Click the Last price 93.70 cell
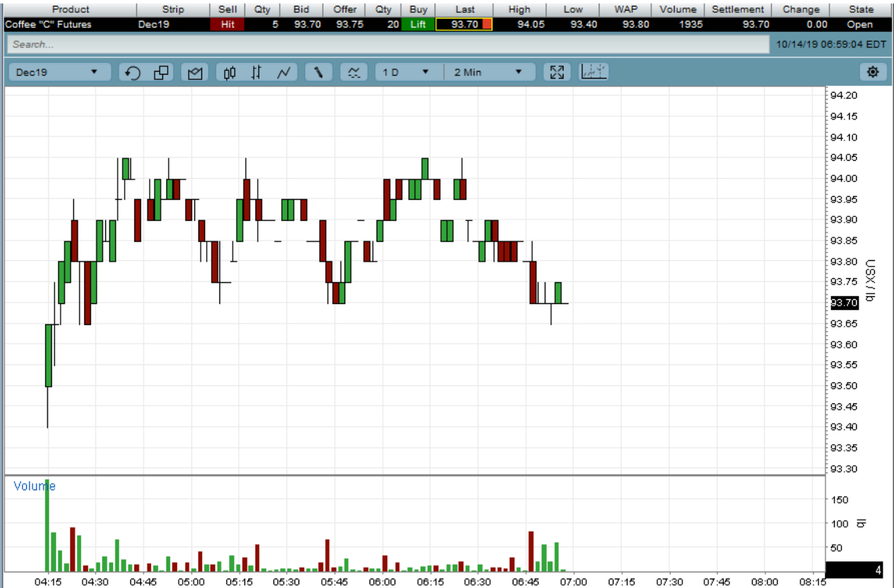894x588 pixels. [x=464, y=24]
